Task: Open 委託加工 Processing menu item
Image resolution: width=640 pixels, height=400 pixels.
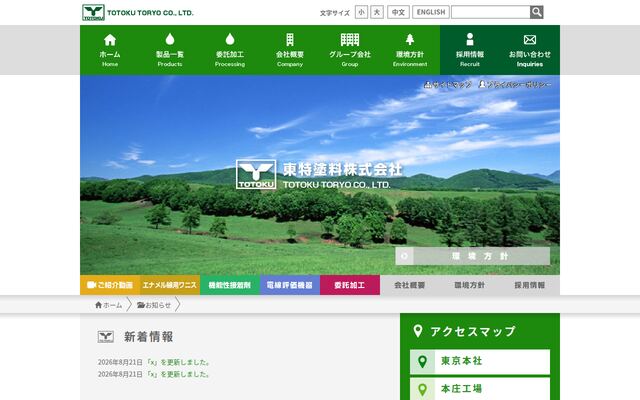Action: [230, 50]
